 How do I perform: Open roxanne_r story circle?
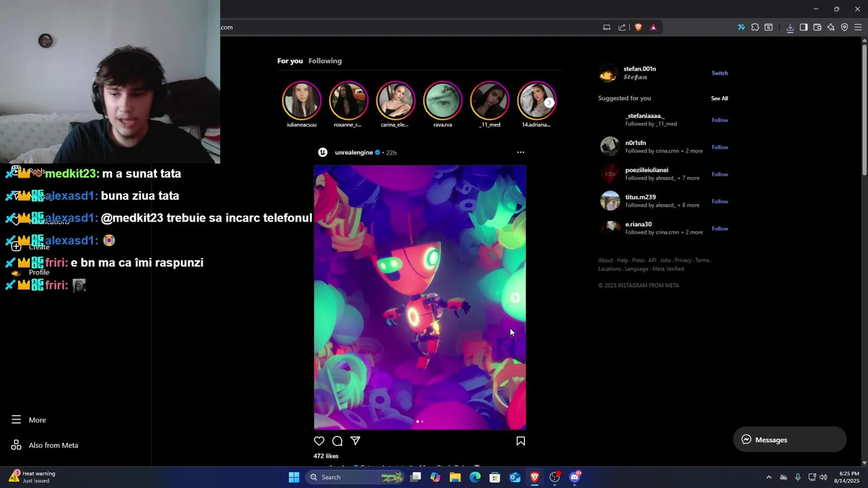[348, 100]
